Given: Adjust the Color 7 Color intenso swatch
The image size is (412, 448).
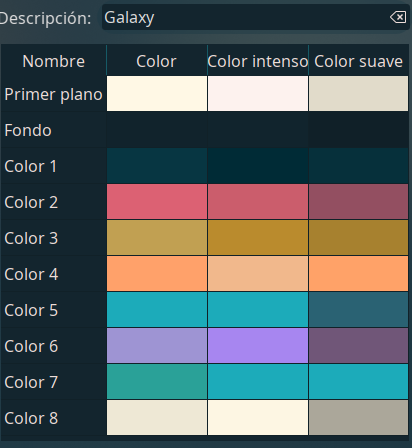Looking at the screenshot, I should 258,382.
